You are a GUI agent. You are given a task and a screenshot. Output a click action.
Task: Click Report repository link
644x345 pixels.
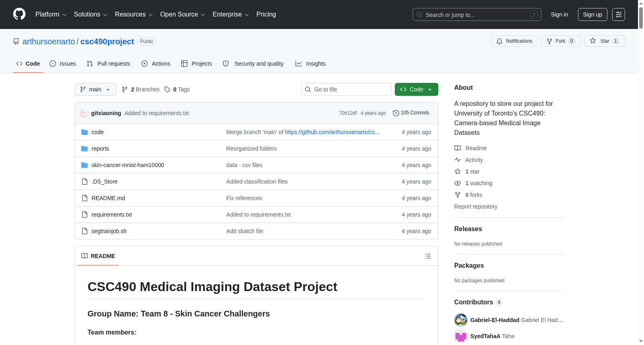476,207
